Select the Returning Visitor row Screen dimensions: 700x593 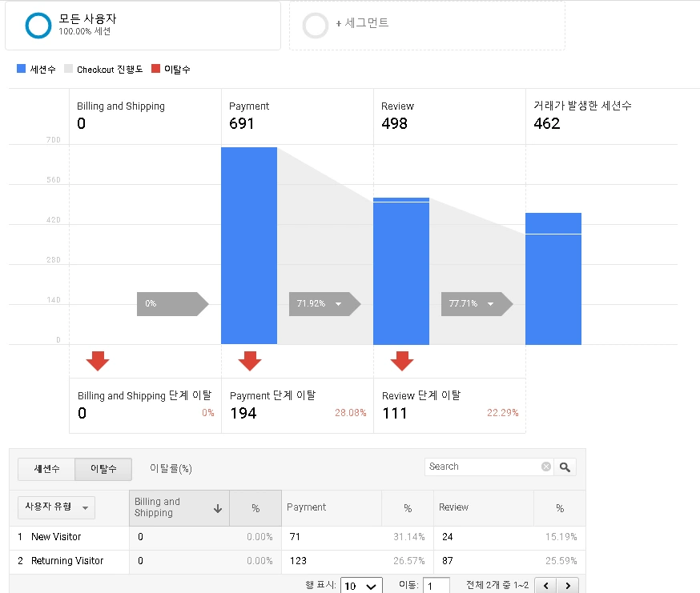click(x=297, y=561)
